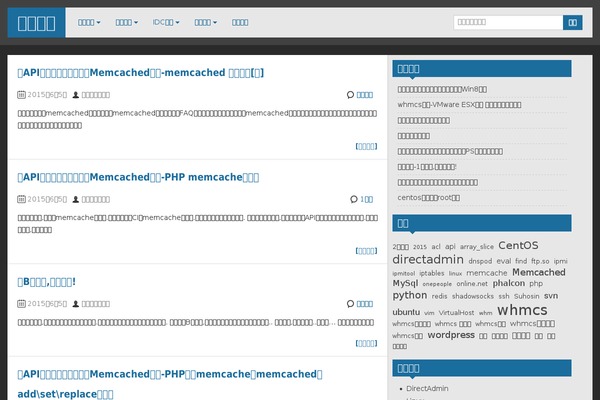Select the VirtualHost tag
This screenshot has height=400, width=600.
click(456, 312)
